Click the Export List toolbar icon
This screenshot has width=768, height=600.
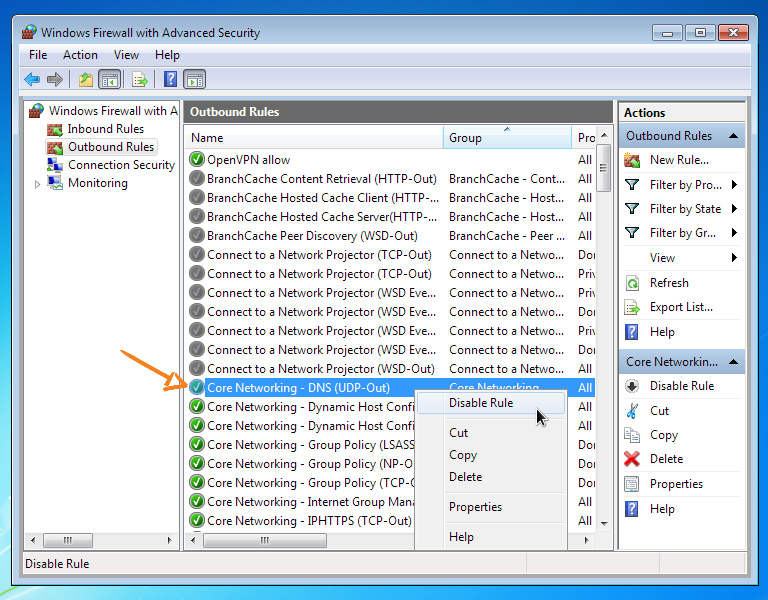click(x=140, y=79)
